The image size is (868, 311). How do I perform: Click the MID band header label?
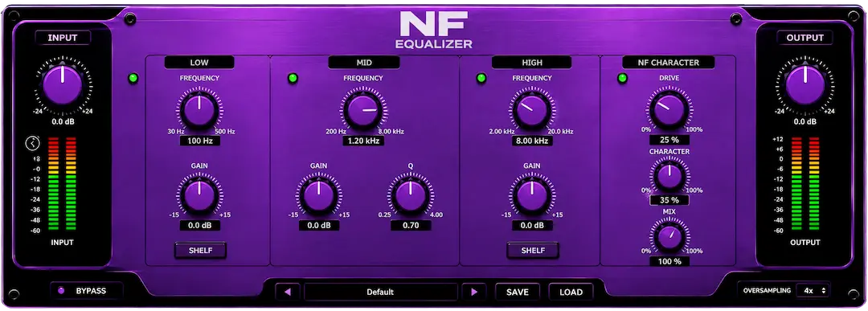coord(364,63)
